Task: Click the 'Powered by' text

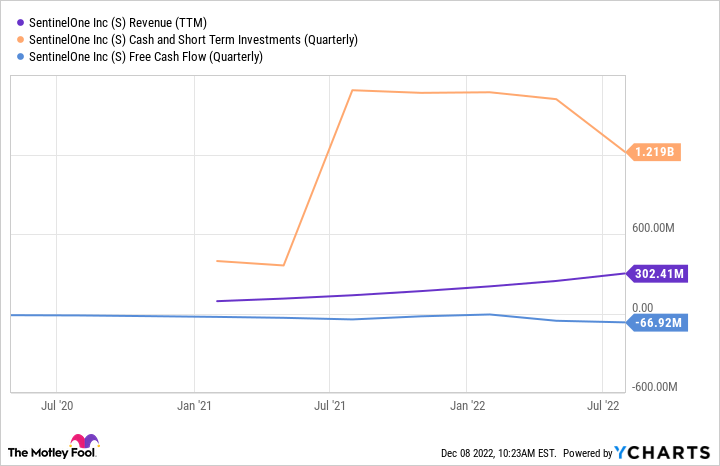Action: tap(588, 453)
